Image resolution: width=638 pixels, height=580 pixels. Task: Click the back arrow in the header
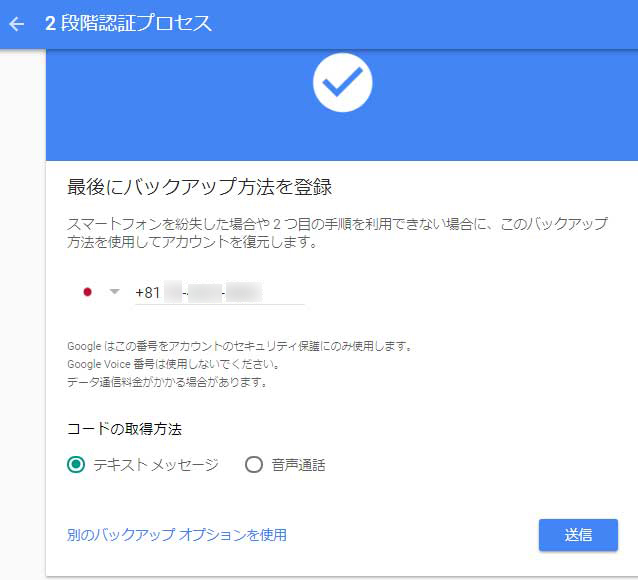(16, 24)
